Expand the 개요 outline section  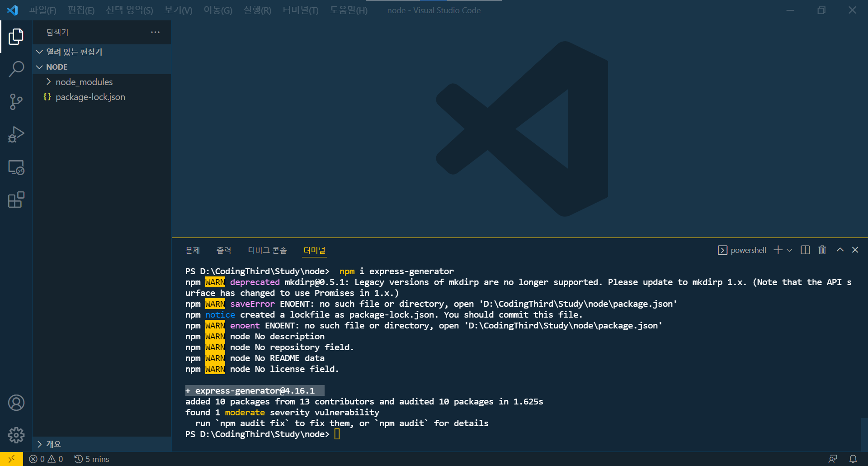coord(102,444)
